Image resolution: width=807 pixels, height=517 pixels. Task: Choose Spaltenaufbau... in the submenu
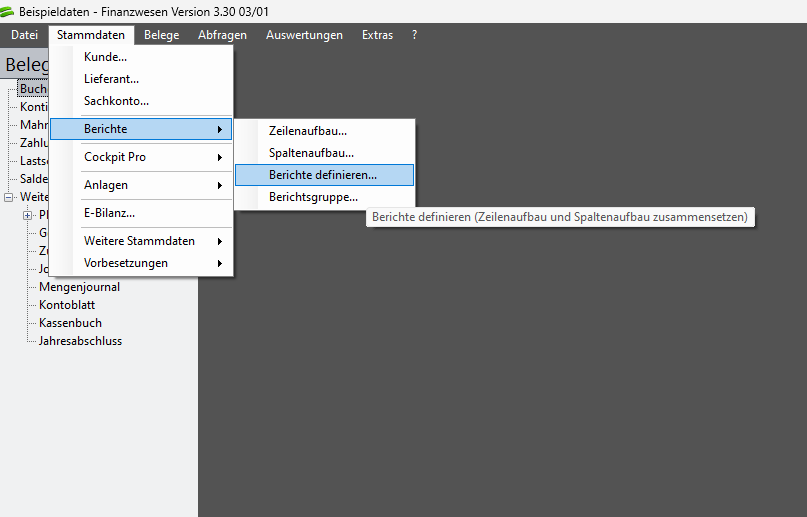pyautogui.click(x=311, y=153)
